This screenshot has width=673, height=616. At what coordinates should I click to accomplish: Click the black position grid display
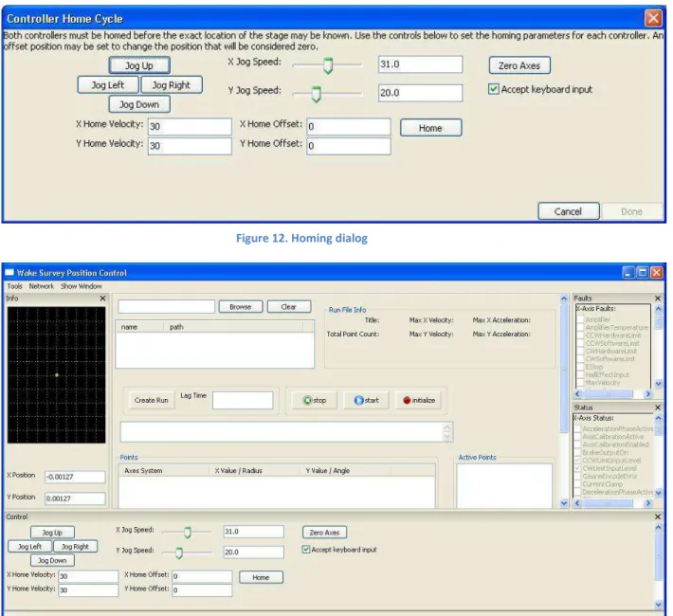tap(56, 375)
